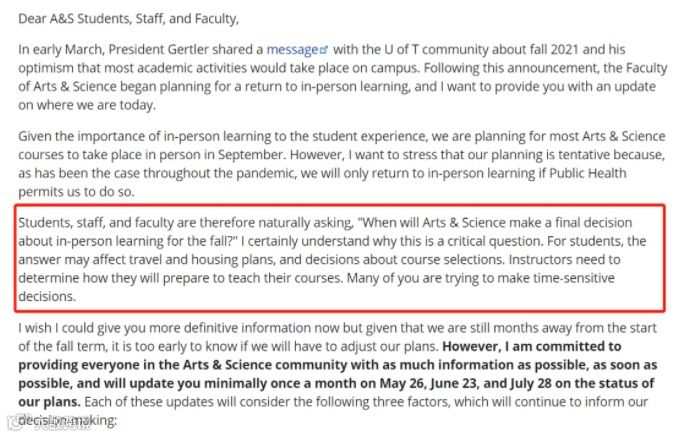682x437 pixels.
Task: Click "In early March" at the paragraph start
Action: [62, 49]
